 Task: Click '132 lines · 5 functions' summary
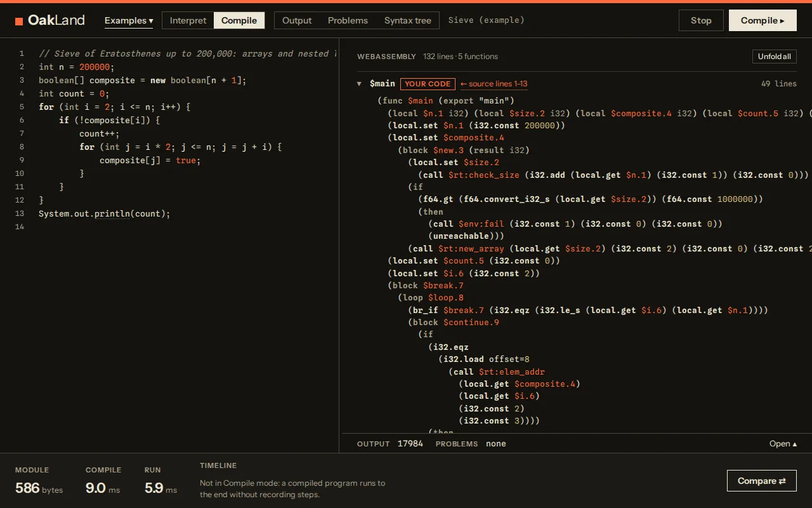[461, 57]
